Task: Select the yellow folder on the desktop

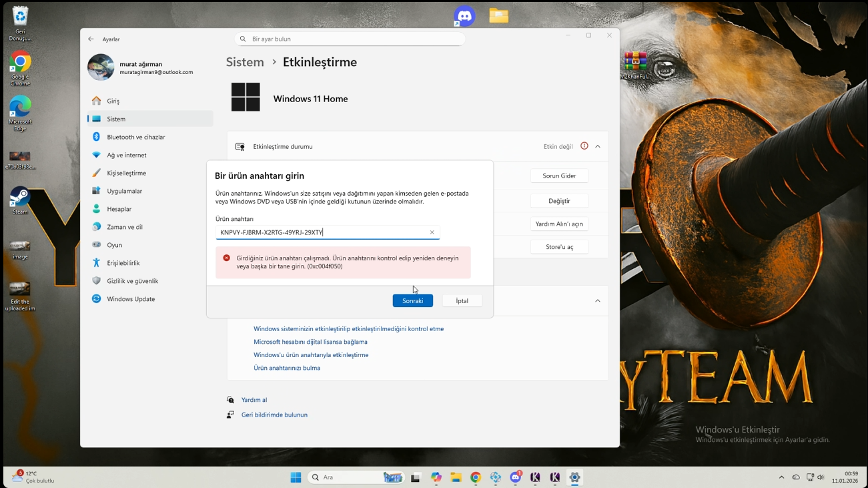Action: tap(498, 15)
